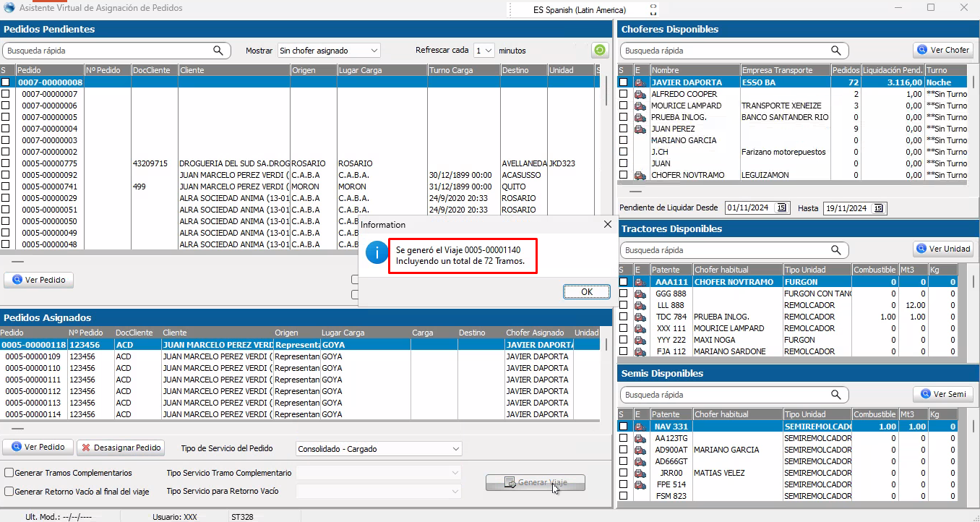Click search magnifier in Semis Disponibles search
The image size is (980, 522).
[836, 395]
